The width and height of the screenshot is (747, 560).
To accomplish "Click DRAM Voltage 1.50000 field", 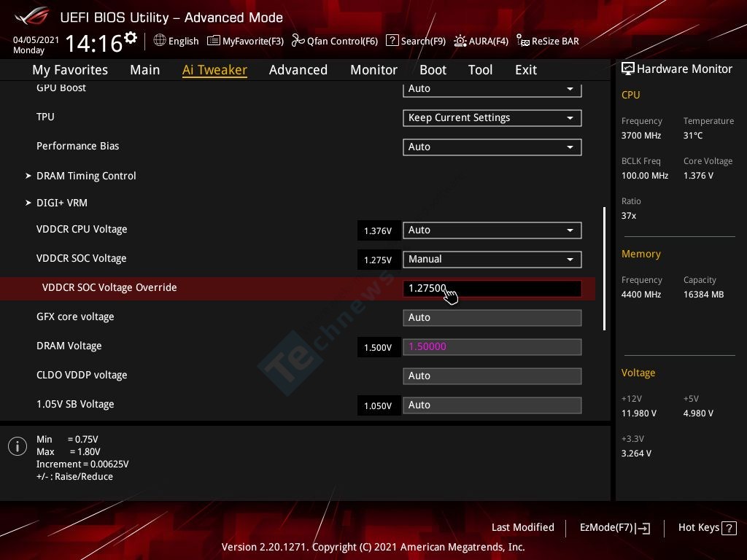I will (492, 346).
